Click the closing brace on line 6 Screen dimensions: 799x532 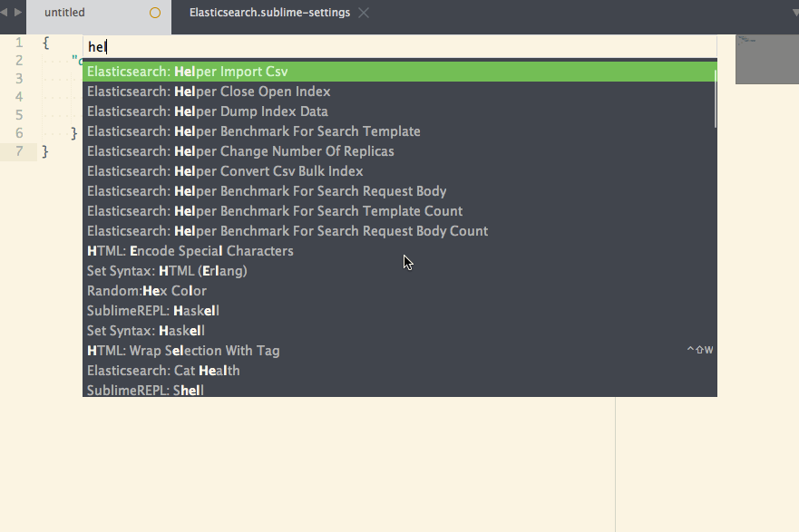coord(74,133)
